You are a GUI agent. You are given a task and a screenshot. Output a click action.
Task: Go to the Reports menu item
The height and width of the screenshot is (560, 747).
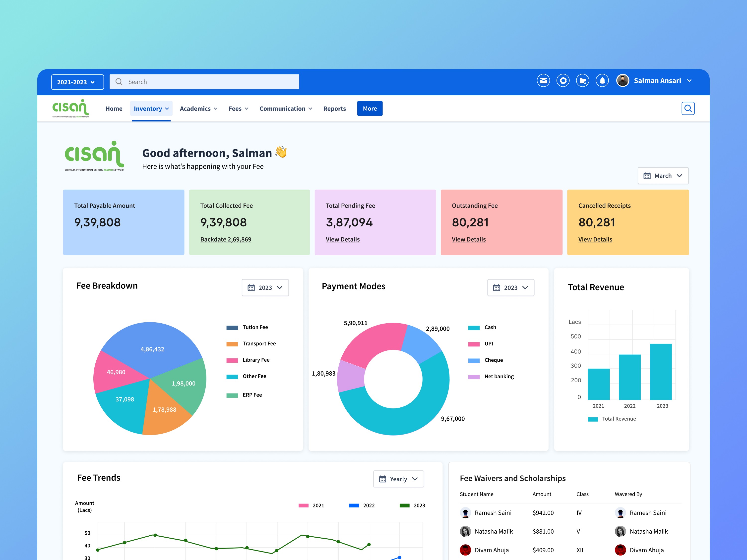(x=334, y=109)
